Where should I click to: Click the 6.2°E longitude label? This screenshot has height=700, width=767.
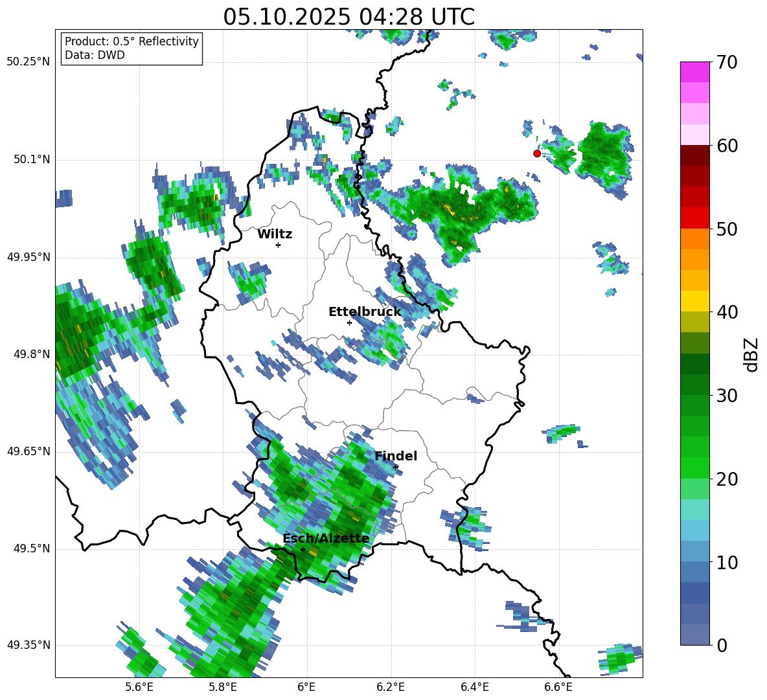pos(391,687)
